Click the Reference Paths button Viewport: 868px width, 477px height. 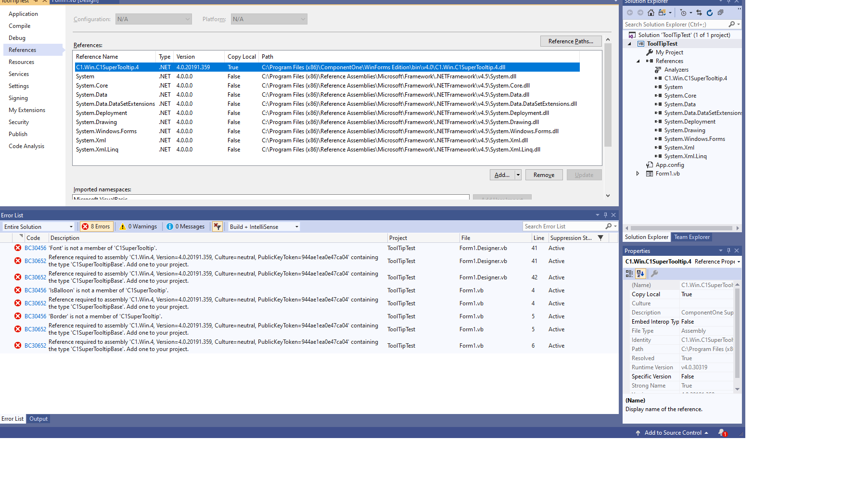tap(570, 41)
